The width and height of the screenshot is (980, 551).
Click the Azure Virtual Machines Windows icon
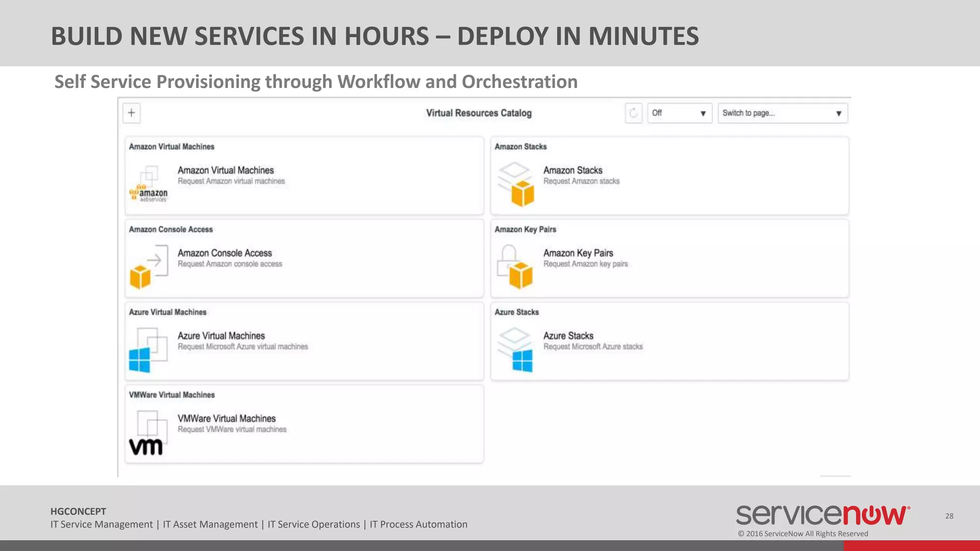[x=148, y=350]
